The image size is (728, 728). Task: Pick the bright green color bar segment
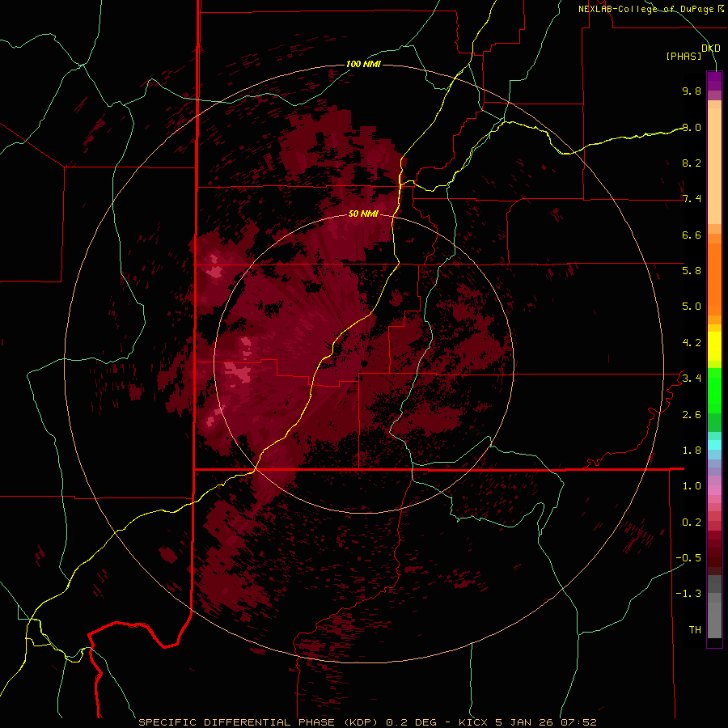pyautogui.click(x=714, y=390)
